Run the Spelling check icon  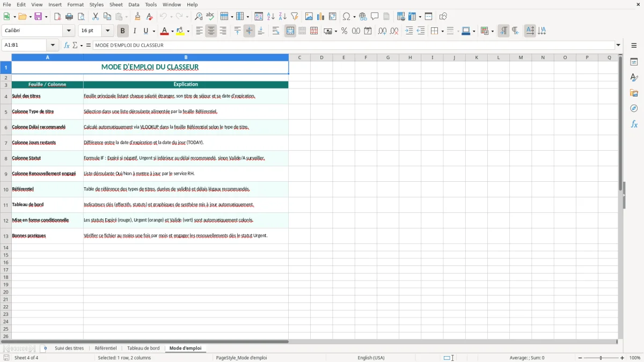(210, 17)
